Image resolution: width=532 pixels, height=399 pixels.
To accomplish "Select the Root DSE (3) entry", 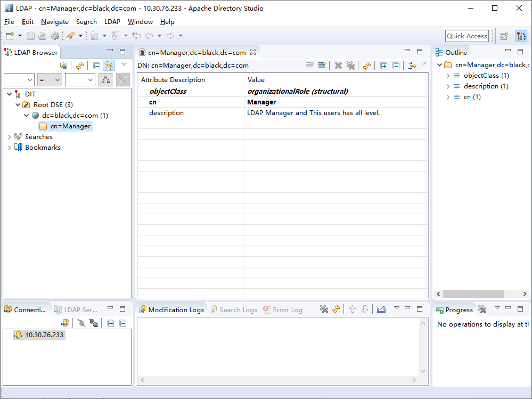I will pos(53,105).
